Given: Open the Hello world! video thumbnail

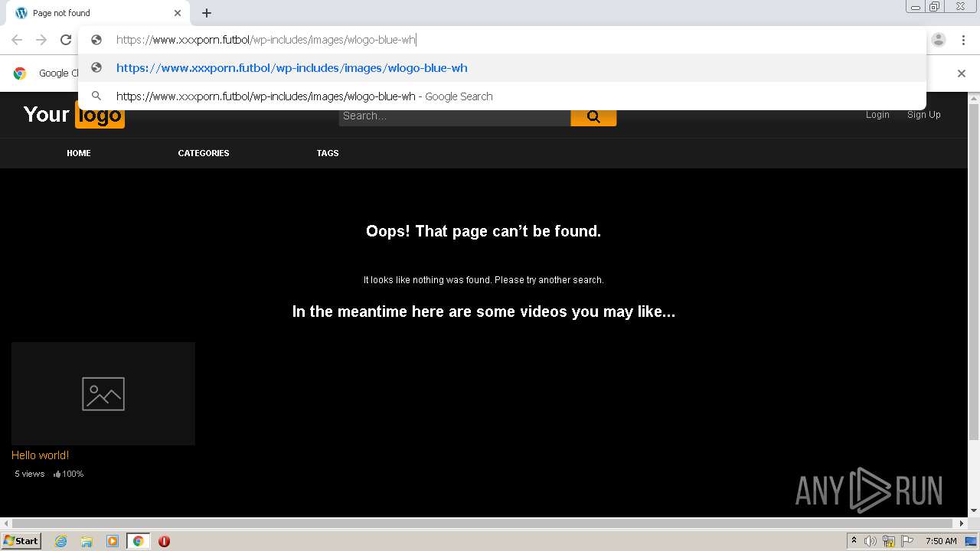Looking at the screenshot, I should tap(103, 393).
